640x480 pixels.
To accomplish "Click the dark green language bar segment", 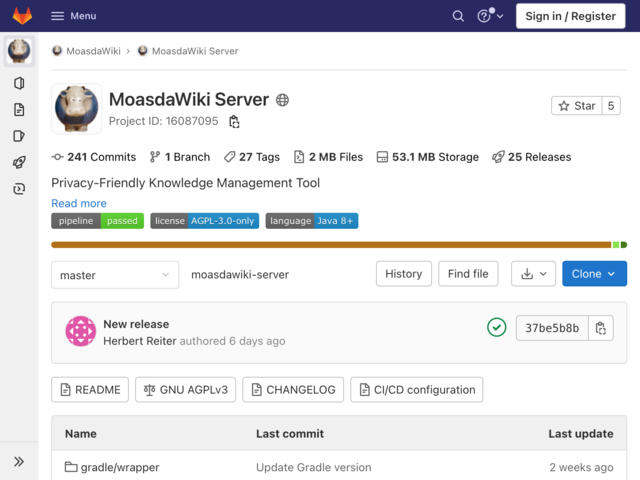I will (x=624, y=245).
